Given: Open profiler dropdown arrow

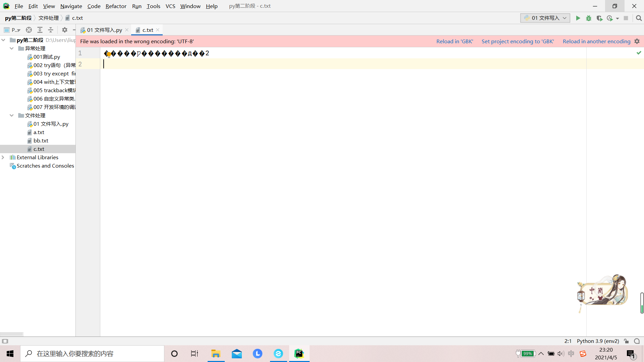Looking at the screenshot, I should [x=618, y=18].
